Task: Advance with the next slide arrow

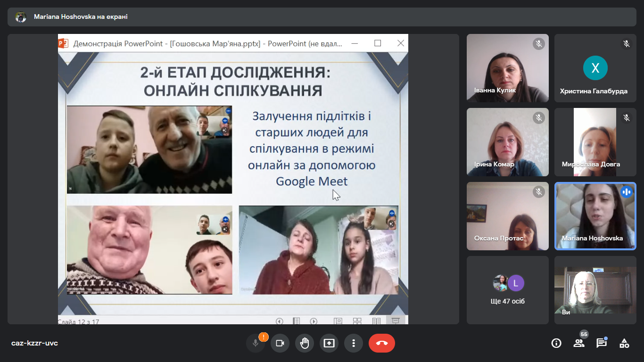Action: [x=314, y=321]
